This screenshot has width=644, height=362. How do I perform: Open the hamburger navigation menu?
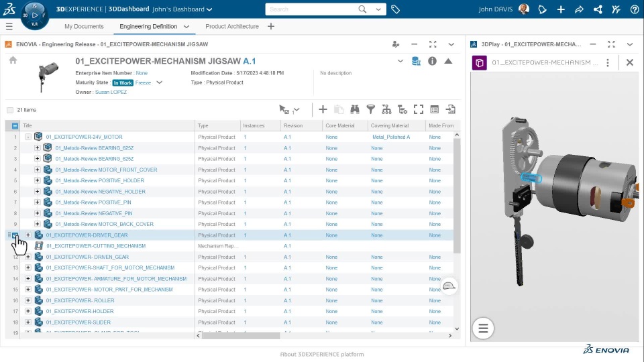click(x=9, y=26)
